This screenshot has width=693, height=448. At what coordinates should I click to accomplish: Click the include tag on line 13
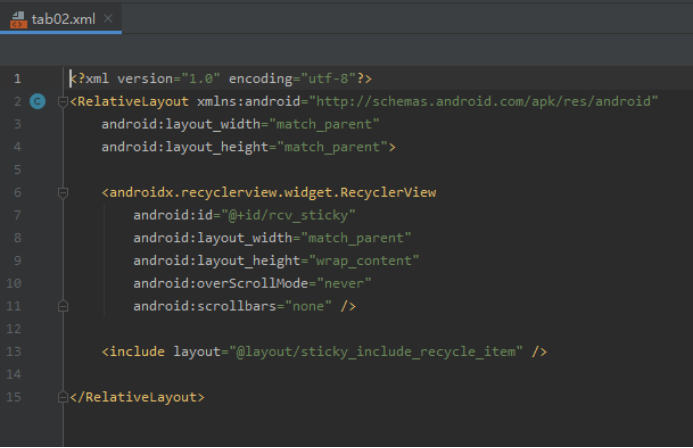click(x=137, y=352)
